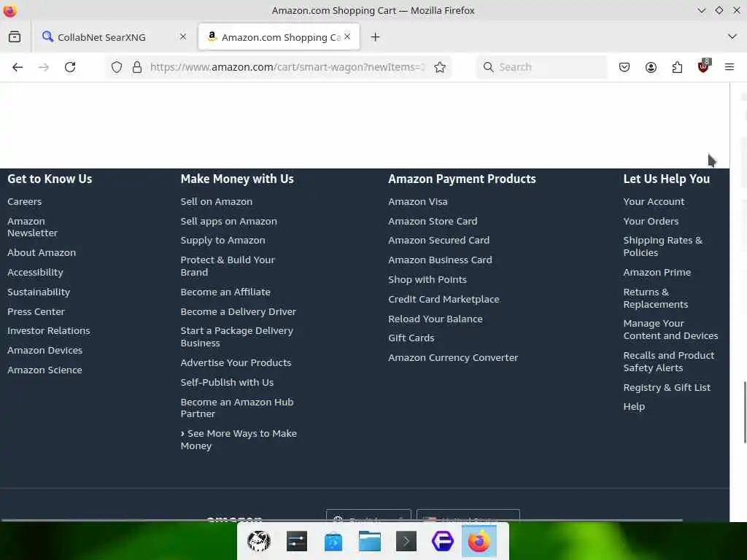Go back using the browser back arrow

pos(18,67)
